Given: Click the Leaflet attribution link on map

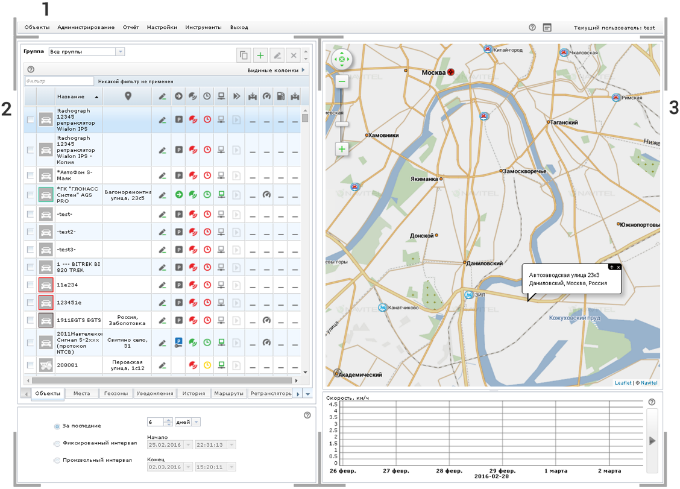Looking at the screenshot, I should pos(622,382).
